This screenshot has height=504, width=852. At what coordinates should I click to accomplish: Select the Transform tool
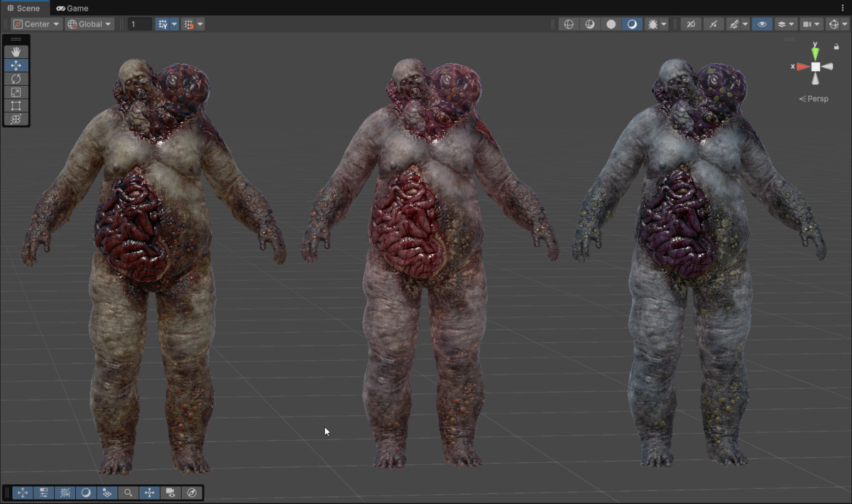[x=16, y=119]
